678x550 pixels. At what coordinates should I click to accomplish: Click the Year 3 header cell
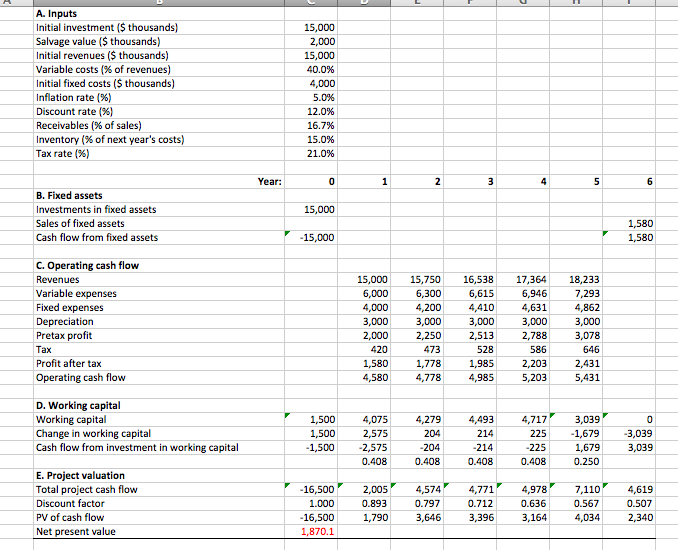470,181
